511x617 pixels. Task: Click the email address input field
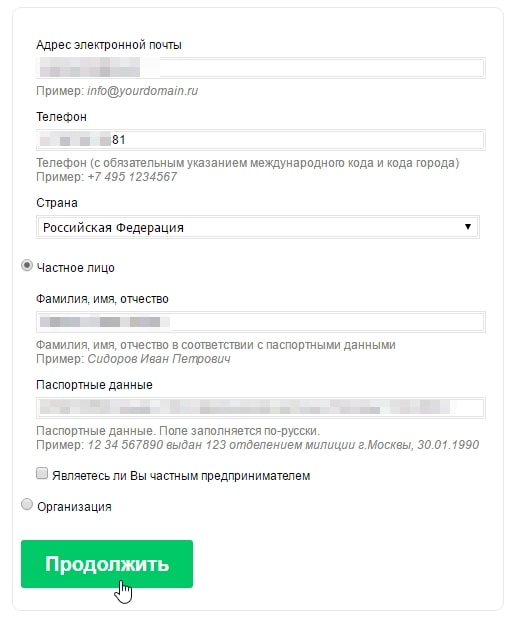point(260,68)
